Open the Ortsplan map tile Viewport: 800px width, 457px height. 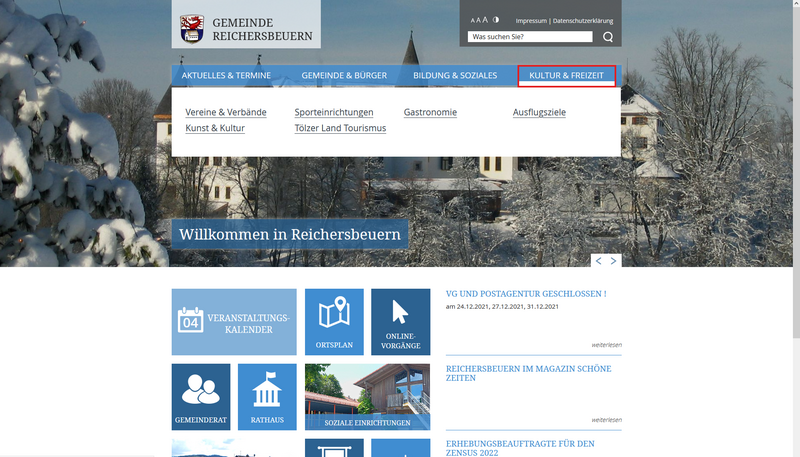pyautogui.click(x=334, y=322)
